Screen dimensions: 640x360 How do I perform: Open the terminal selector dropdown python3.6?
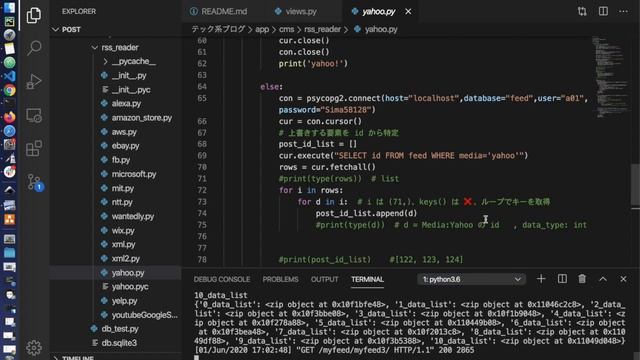(x=471, y=279)
